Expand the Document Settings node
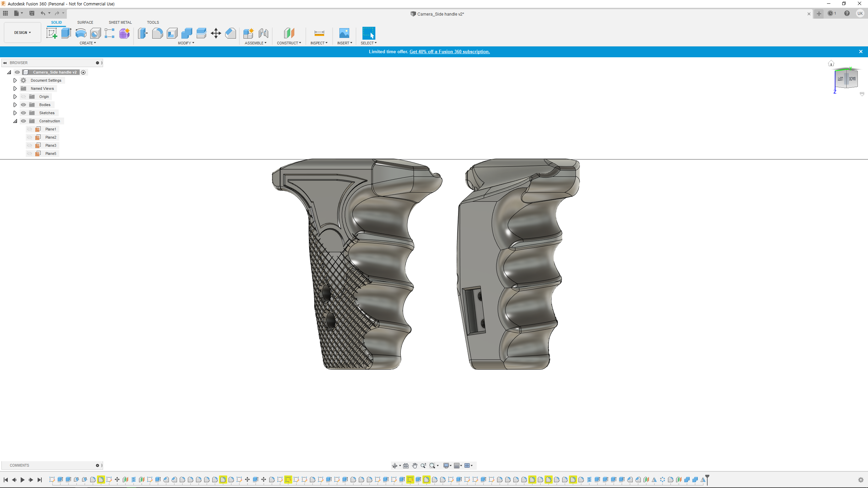Viewport: 868px width, 488px height. click(15, 80)
